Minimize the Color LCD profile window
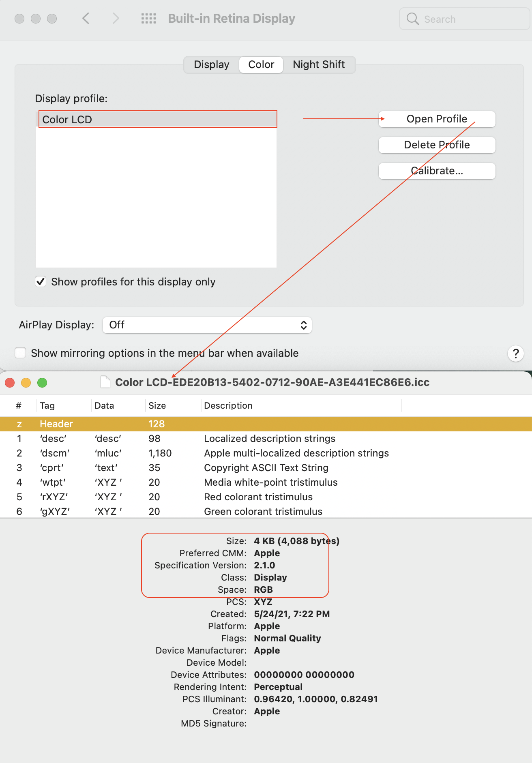532x763 pixels. (26, 383)
